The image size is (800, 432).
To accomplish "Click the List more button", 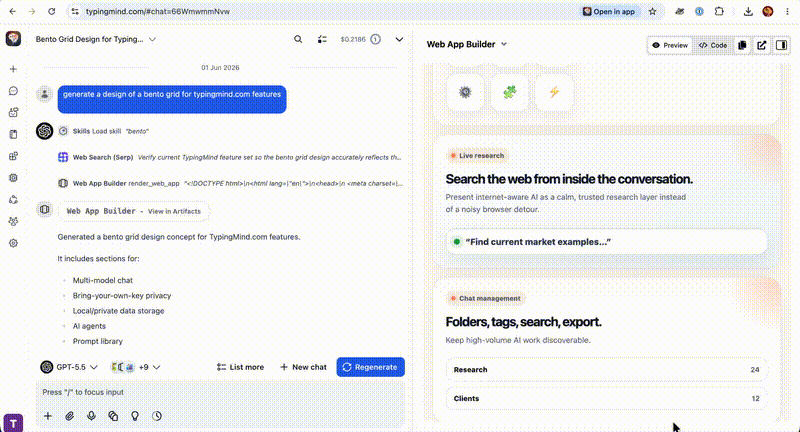I will (x=240, y=367).
